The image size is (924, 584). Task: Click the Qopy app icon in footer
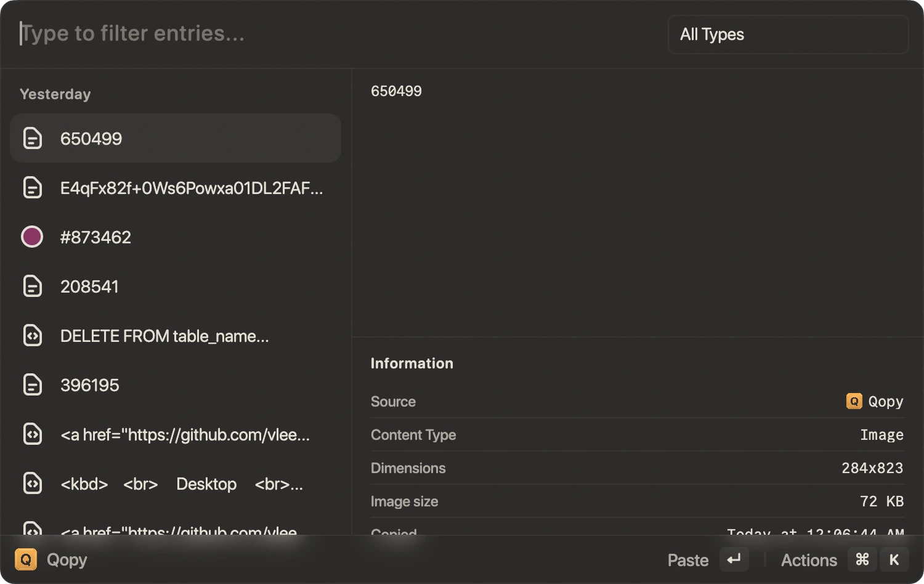(x=26, y=559)
